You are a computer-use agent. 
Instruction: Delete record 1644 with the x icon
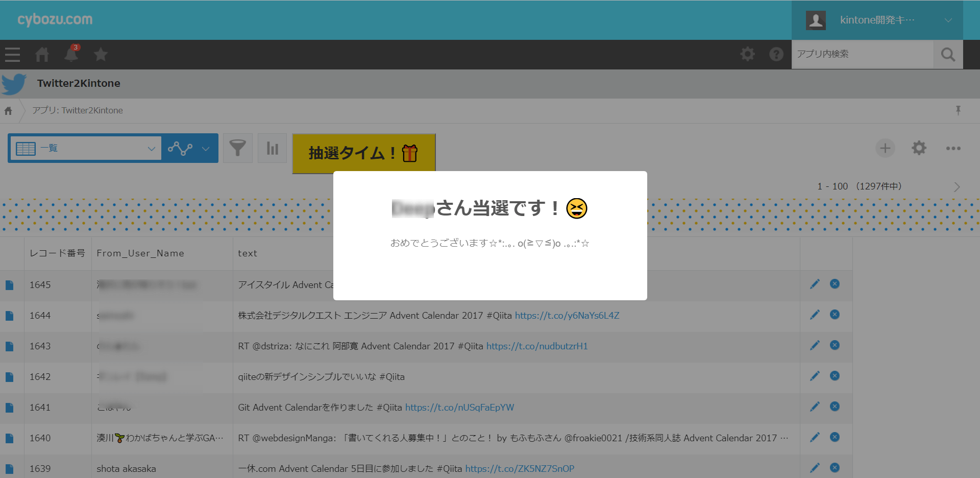coord(835,315)
